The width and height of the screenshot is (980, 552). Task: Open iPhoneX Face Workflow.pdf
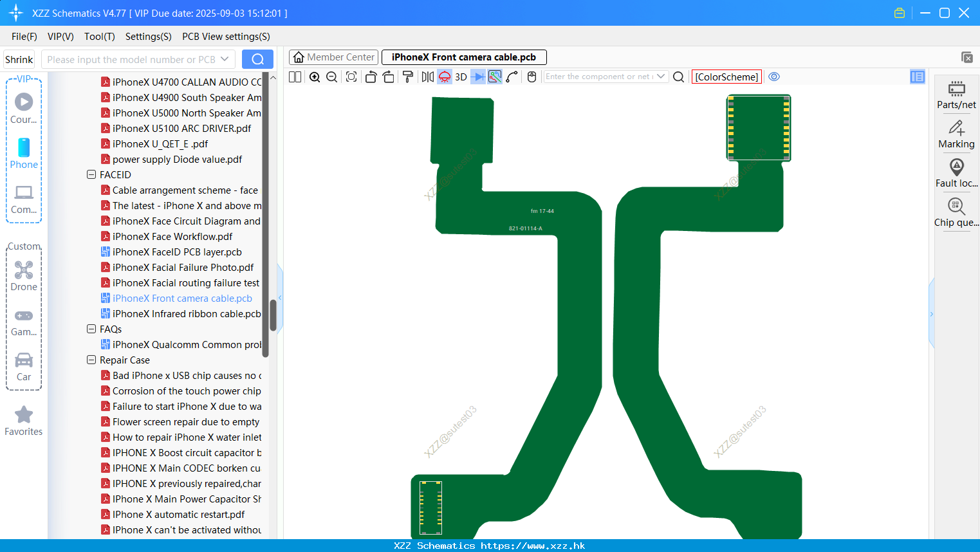coord(172,237)
